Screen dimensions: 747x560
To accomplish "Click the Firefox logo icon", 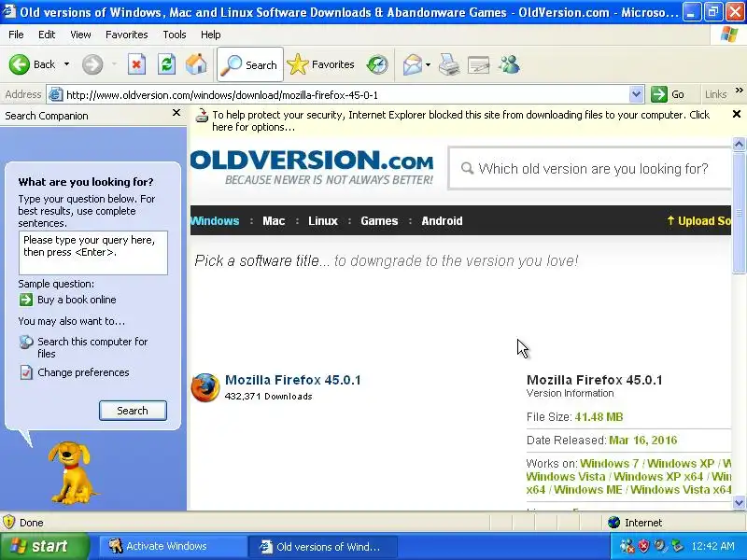I will (x=205, y=387).
